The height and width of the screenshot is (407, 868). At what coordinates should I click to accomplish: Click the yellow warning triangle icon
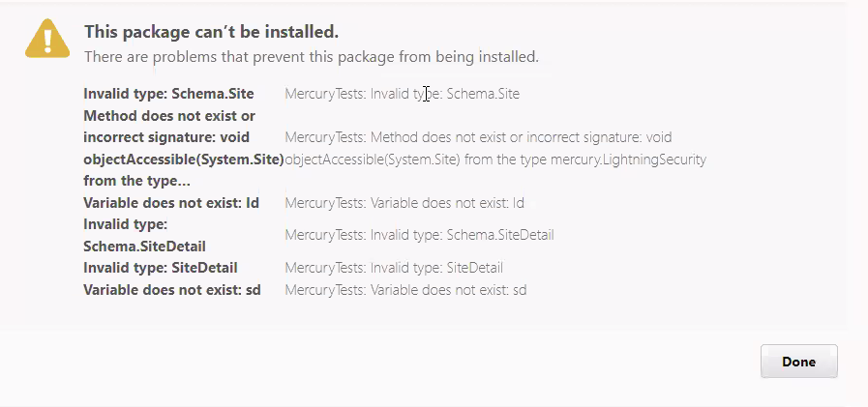47,39
